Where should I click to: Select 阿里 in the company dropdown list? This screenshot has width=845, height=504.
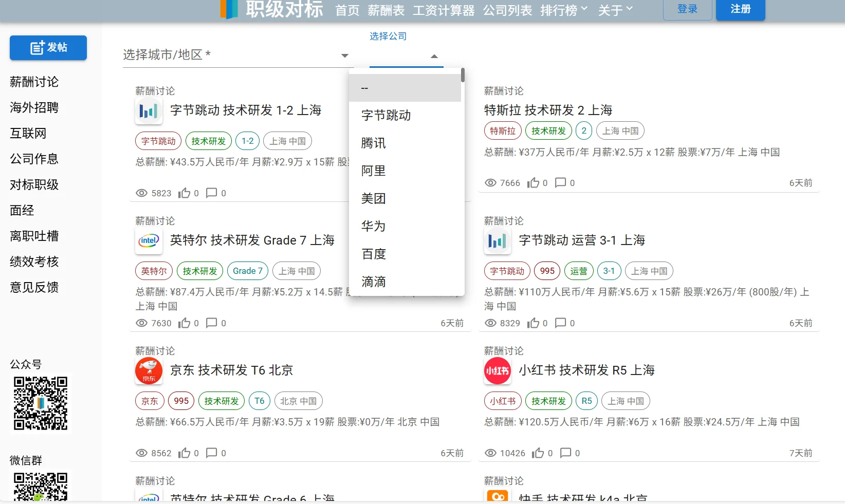coord(405,171)
